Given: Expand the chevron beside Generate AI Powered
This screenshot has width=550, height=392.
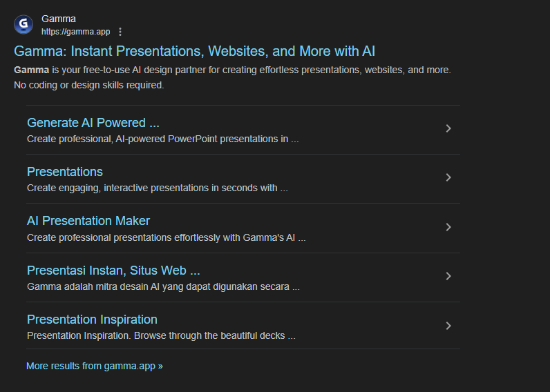Looking at the screenshot, I should click(448, 128).
